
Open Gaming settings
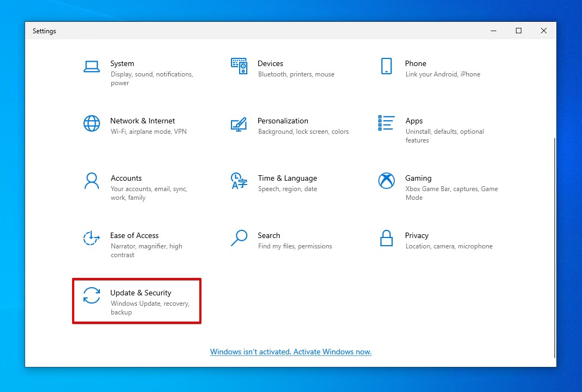click(418, 178)
